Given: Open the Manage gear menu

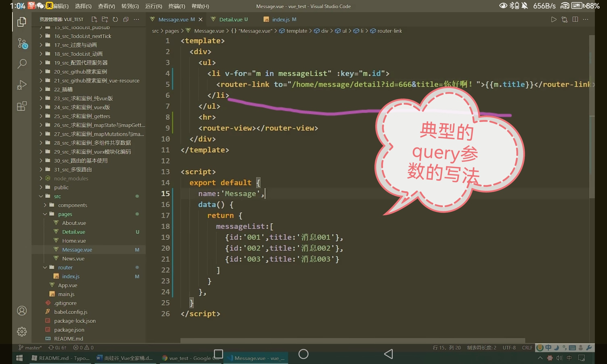Looking at the screenshot, I should (22, 331).
